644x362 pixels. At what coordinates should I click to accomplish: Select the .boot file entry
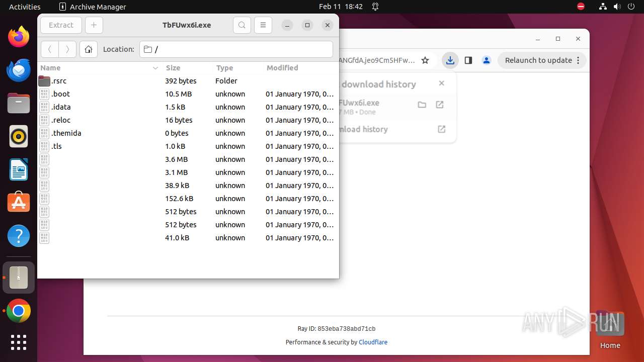[188, 94]
